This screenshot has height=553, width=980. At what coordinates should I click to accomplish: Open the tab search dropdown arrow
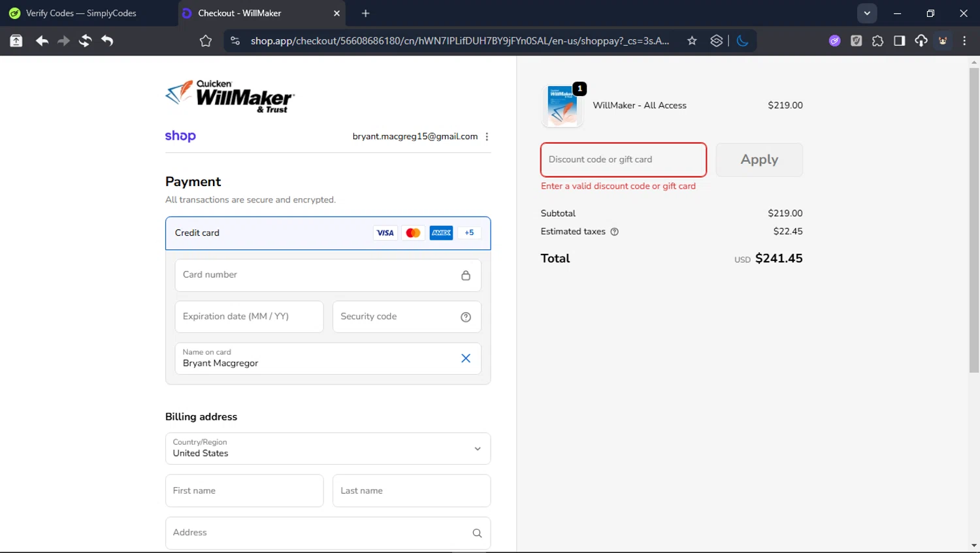point(867,13)
